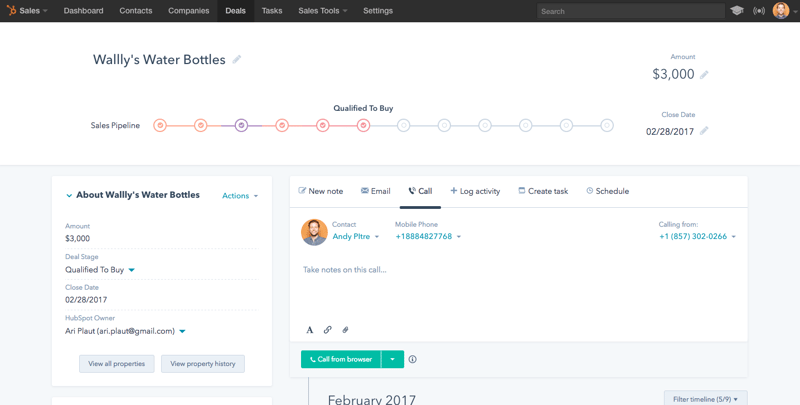Open the Actions dropdown menu
Image resolution: width=800 pixels, height=405 pixels.
(240, 196)
